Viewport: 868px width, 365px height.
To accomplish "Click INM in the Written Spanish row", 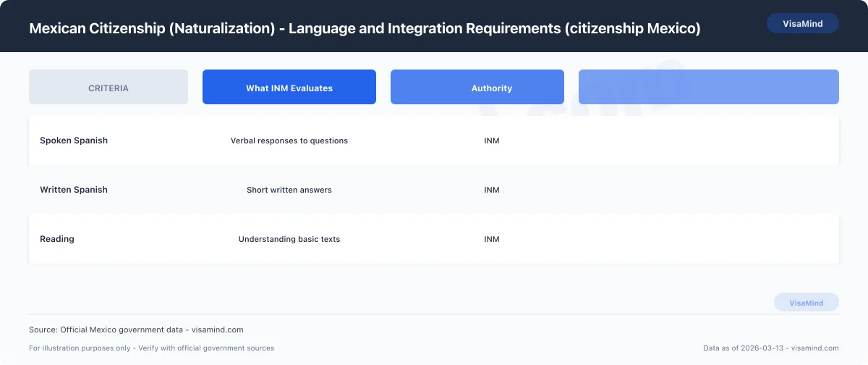I will (x=492, y=190).
